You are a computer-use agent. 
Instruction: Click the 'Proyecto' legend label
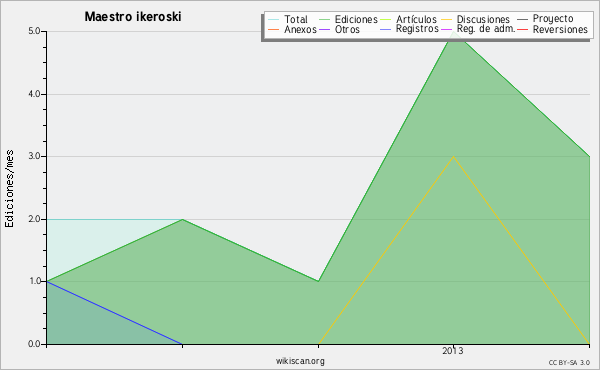tap(553, 19)
